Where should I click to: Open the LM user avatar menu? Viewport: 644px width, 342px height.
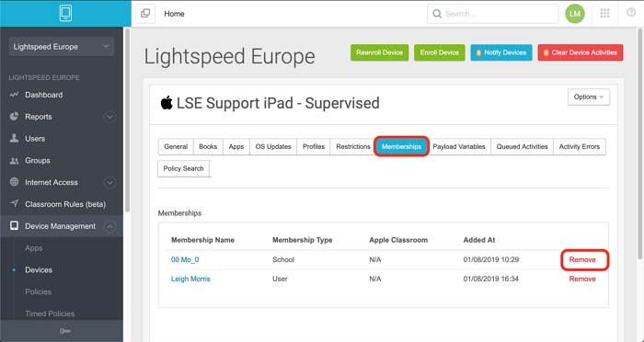(x=575, y=14)
